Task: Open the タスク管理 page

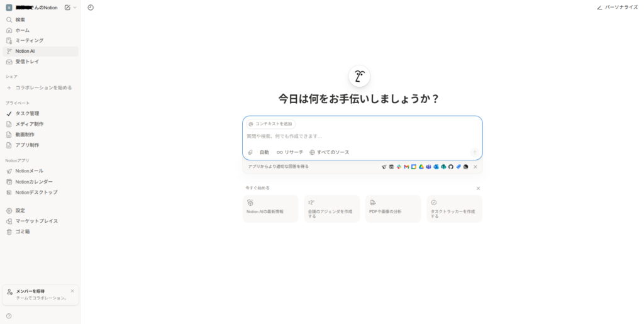Action: (40, 114)
